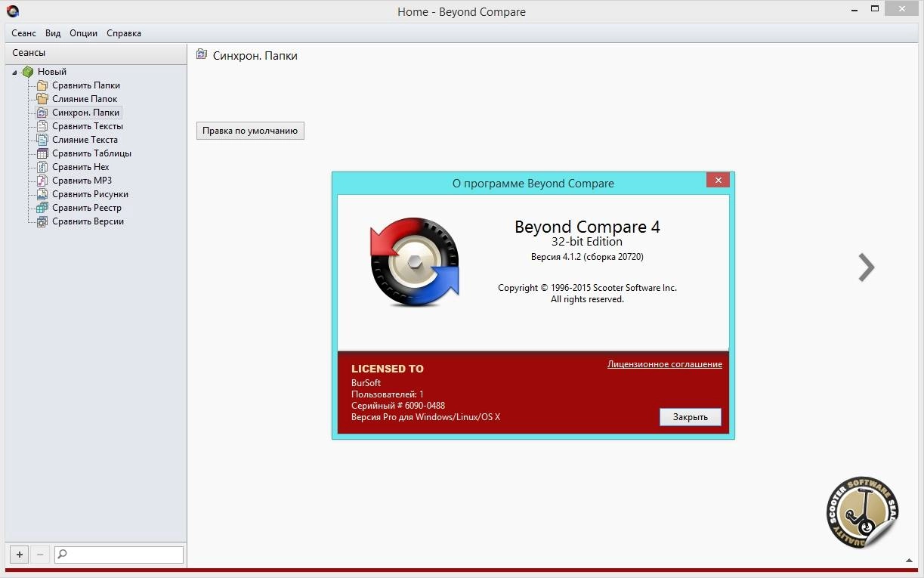Go to next page with right chevron
The height and width of the screenshot is (578, 924).
(867, 267)
